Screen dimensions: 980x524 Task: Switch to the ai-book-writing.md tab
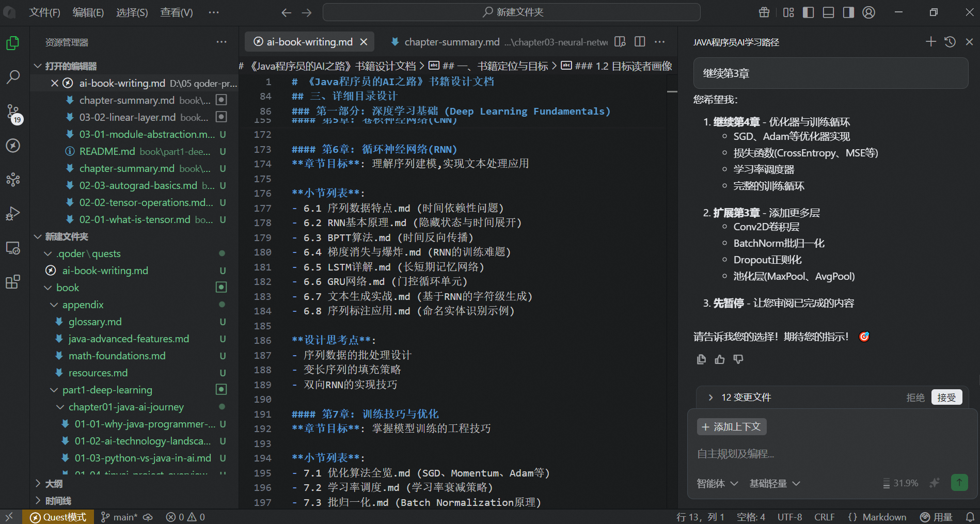(x=309, y=42)
